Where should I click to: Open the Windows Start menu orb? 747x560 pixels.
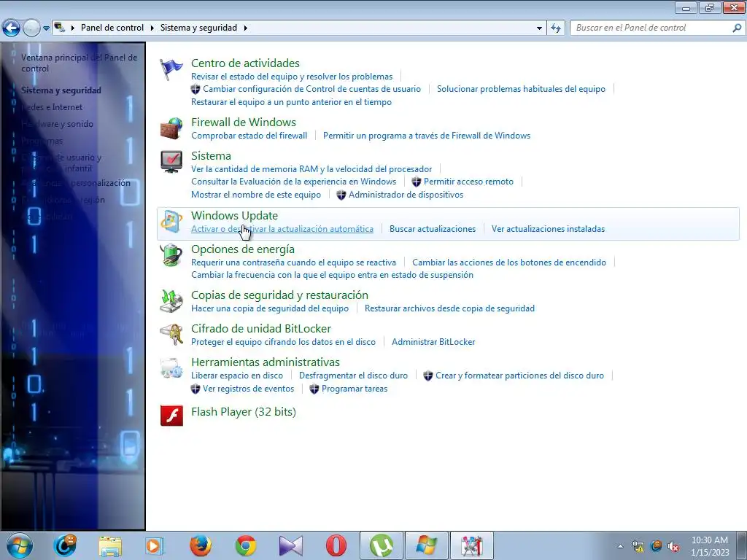click(20, 545)
